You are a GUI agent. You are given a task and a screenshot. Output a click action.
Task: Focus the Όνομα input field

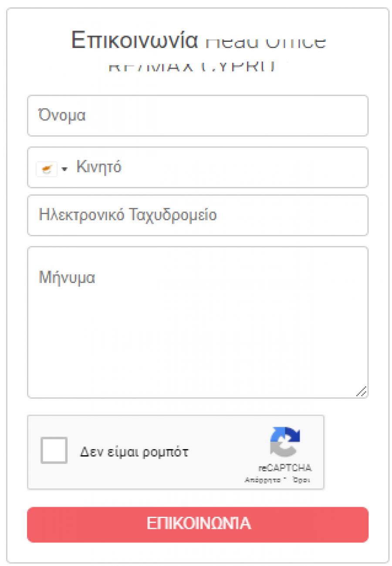[198, 116]
